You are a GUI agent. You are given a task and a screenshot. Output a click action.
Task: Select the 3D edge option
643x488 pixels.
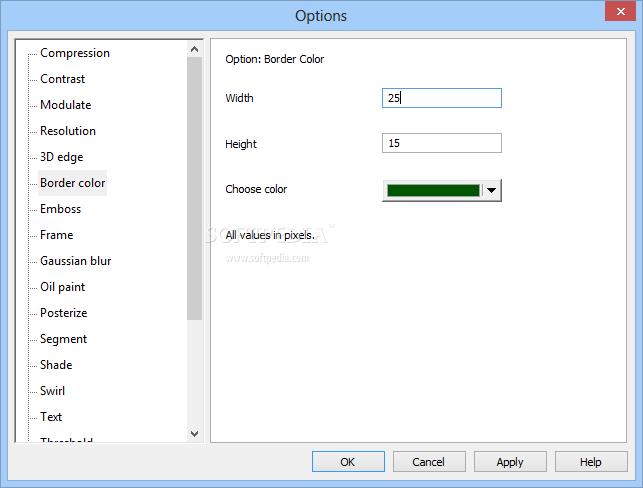(61, 157)
